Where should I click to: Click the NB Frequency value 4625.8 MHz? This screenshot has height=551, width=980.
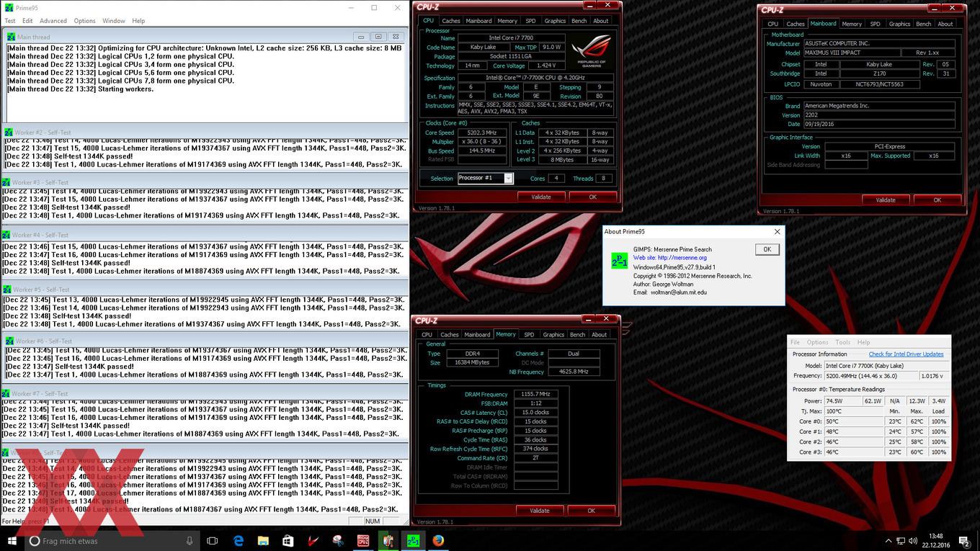[x=574, y=372]
